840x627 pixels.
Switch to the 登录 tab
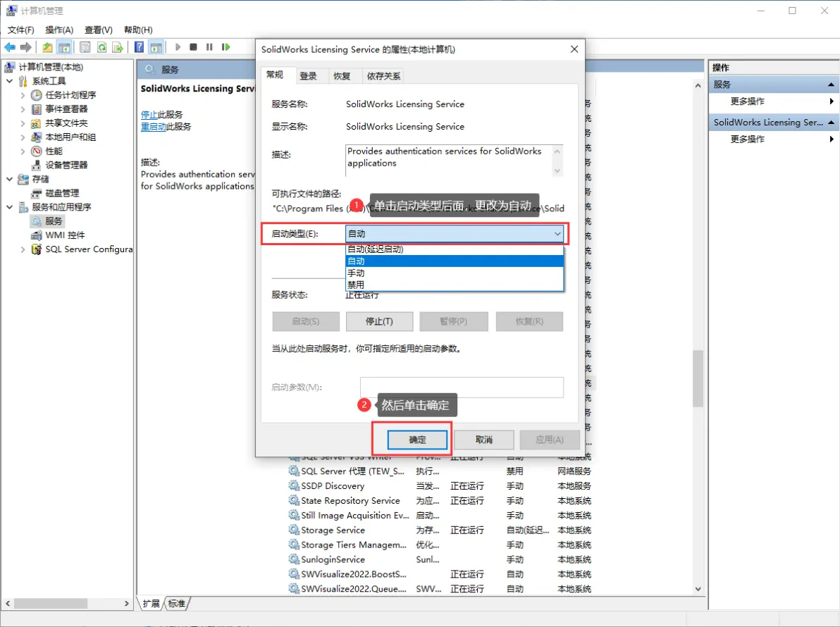pyautogui.click(x=308, y=76)
